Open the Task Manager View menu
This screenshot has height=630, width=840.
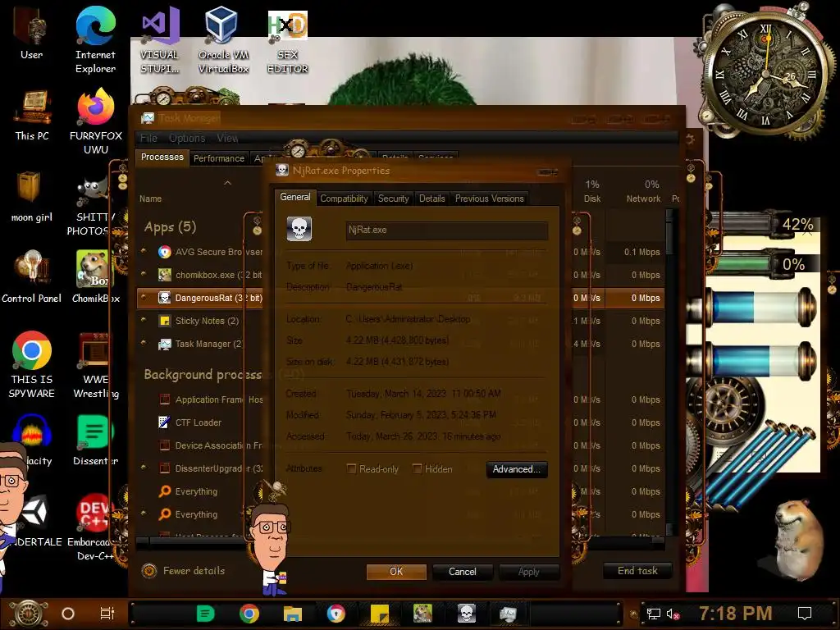pyautogui.click(x=227, y=138)
